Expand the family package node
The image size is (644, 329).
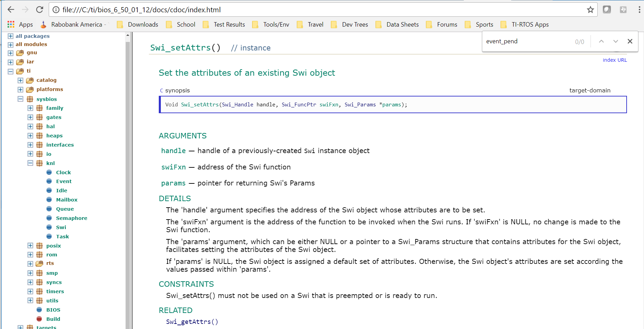coord(30,108)
